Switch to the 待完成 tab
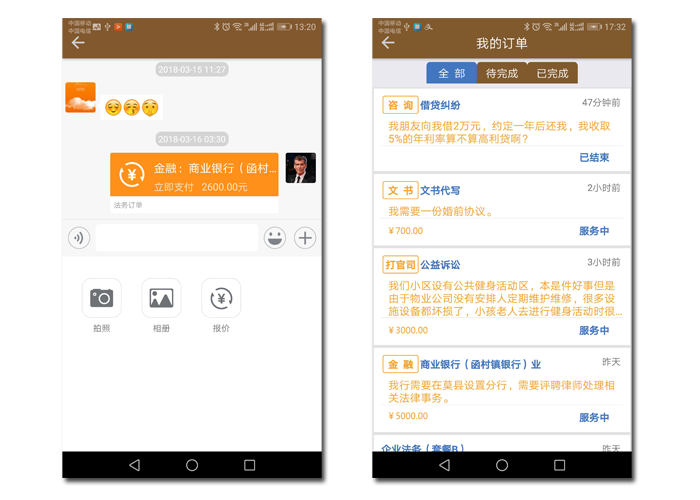The width and height of the screenshot is (700, 500). [x=501, y=73]
